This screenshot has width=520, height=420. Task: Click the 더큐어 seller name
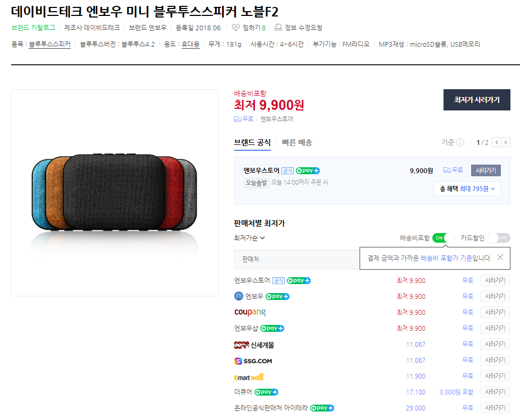pos(243,392)
